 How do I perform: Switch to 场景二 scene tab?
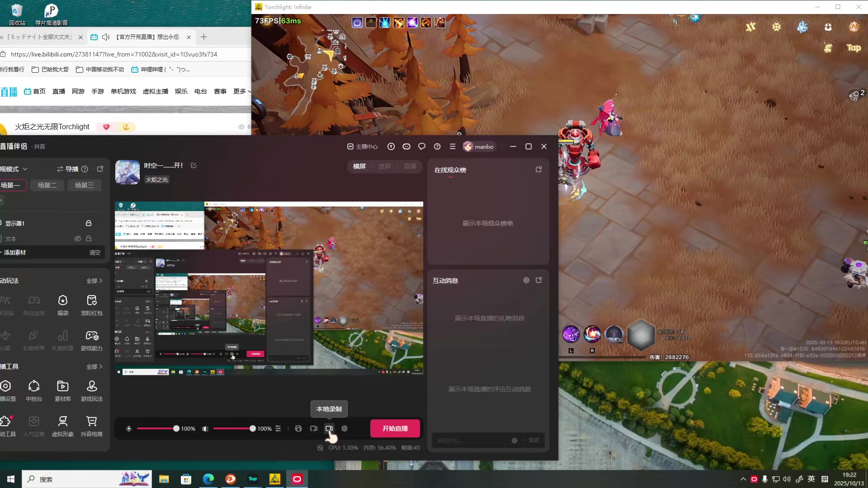pos(47,185)
